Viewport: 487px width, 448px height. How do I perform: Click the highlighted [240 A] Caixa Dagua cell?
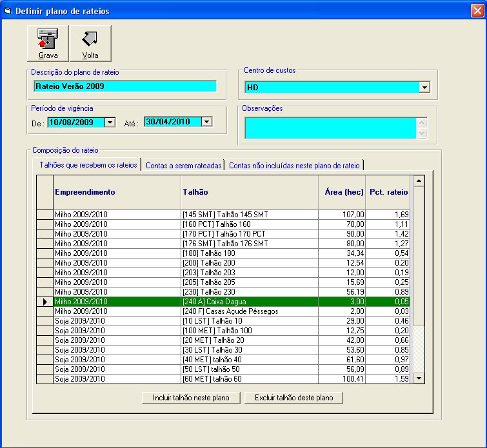click(x=250, y=302)
